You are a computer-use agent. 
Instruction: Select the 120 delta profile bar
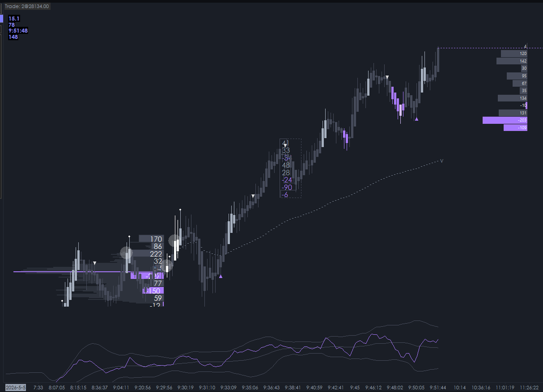click(514, 53)
